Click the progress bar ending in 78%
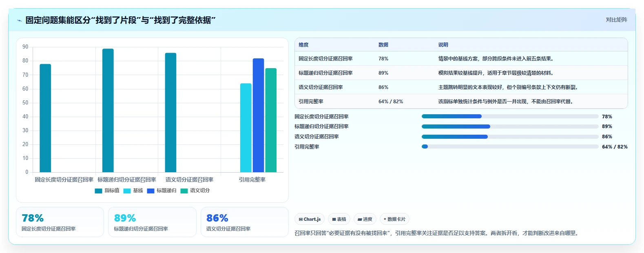This screenshot has width=644, height=253. [510, 116]
